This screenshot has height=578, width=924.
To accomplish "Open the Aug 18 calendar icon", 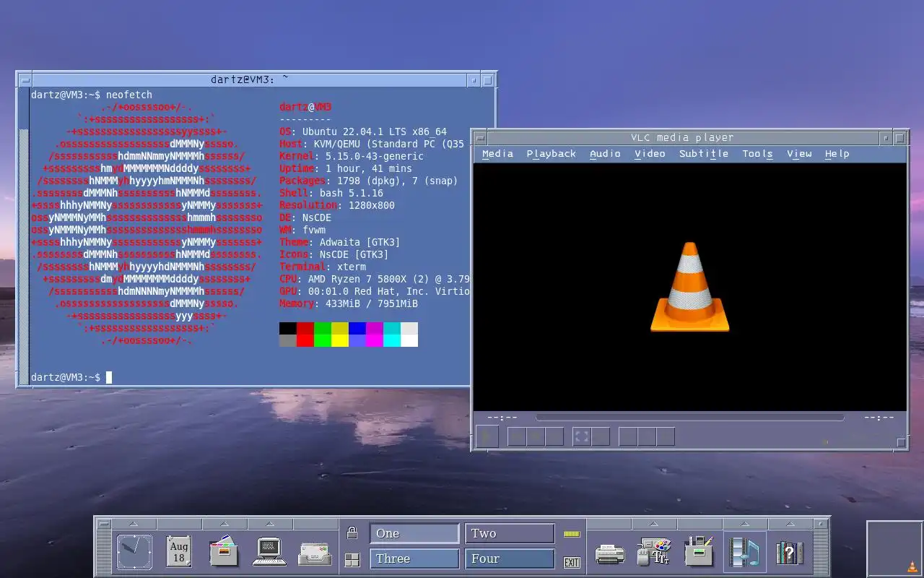I will click(x=178, y=553).
